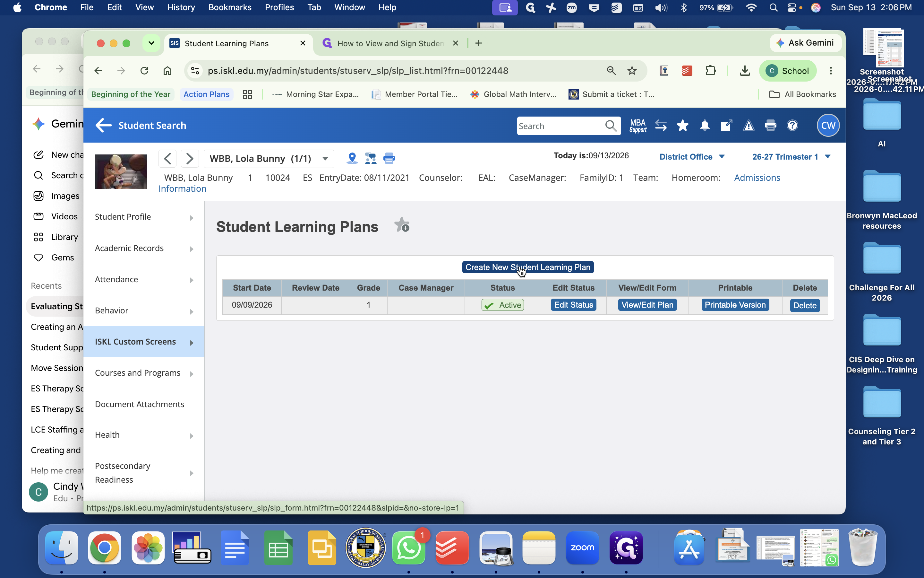Image resolution: width=924 pixels, height=578 pixels.
Task: Open the help question mark icon
Action: pos(792,125)
